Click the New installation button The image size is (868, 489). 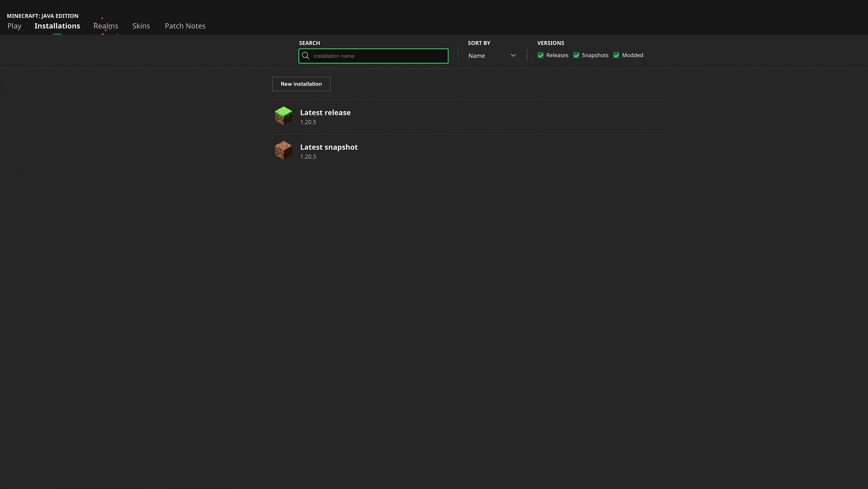tap(301, 84)
